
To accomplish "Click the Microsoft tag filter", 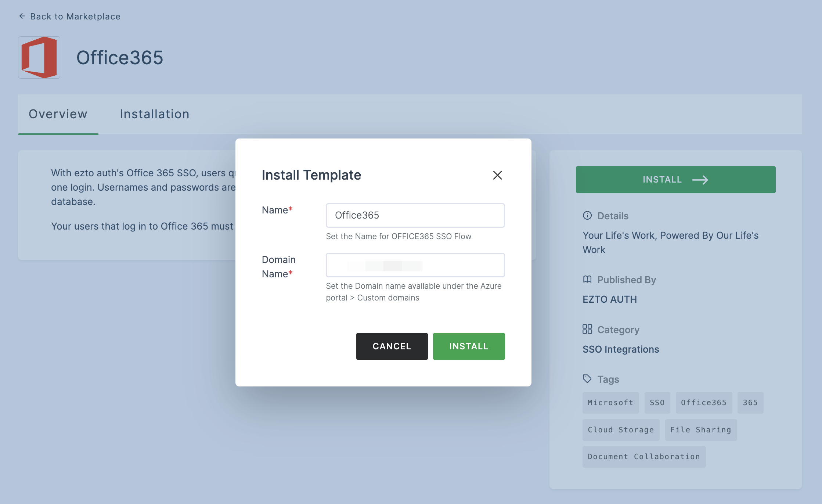I will pyautogui.click(x=610, y=402).
